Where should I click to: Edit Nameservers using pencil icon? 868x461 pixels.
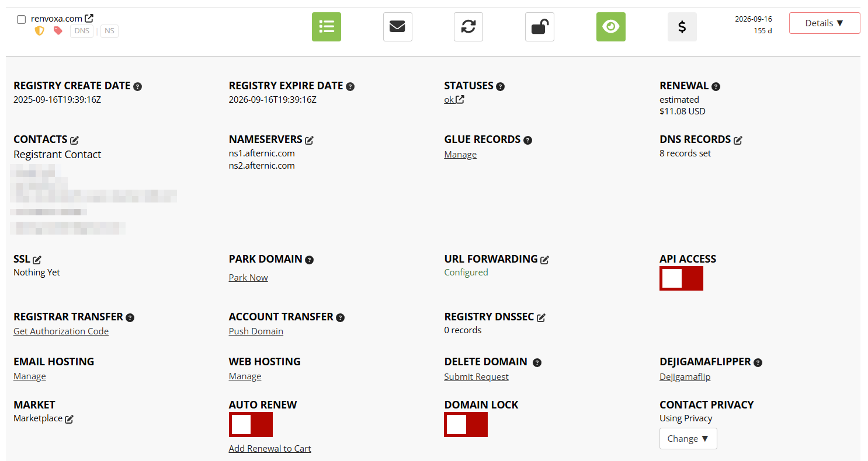pos(309,140)
